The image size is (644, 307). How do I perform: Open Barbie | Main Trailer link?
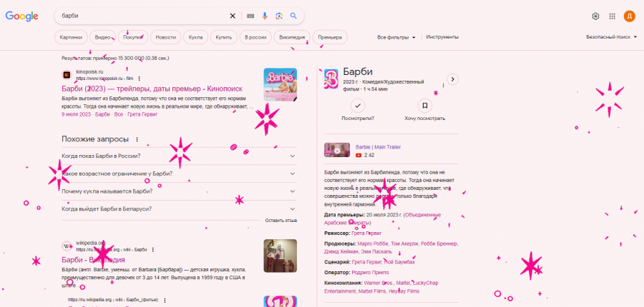coord(378,147)
